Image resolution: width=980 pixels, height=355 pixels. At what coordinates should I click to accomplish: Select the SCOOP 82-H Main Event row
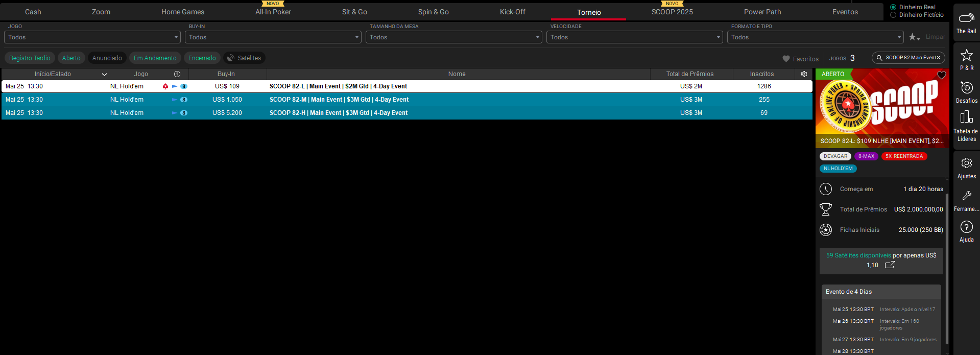coord(407,113)
